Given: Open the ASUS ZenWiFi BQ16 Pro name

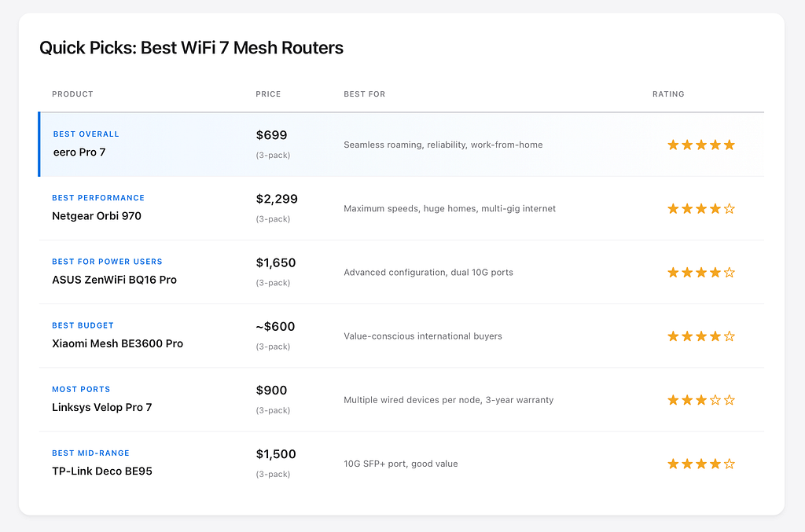Looking at the screenshot, I should 115,280.
